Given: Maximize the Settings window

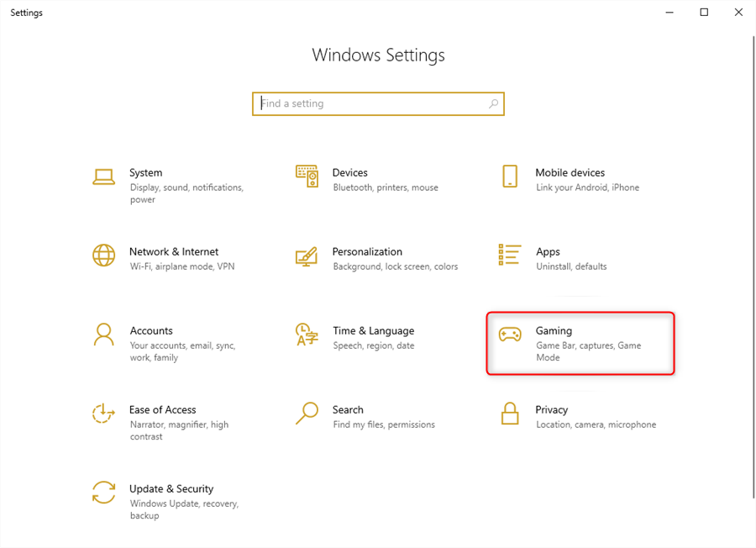Looking at the screenshot, I should pyautogui.click(x=704, y=12).
